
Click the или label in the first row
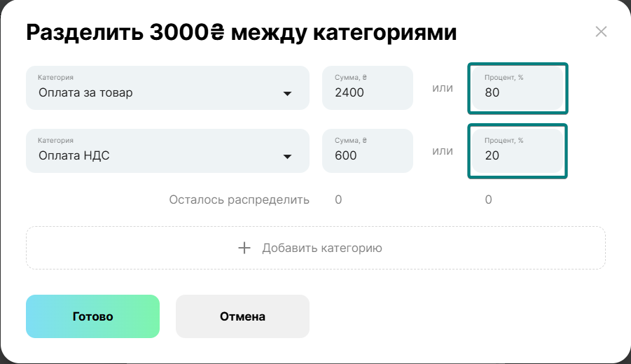443,88
